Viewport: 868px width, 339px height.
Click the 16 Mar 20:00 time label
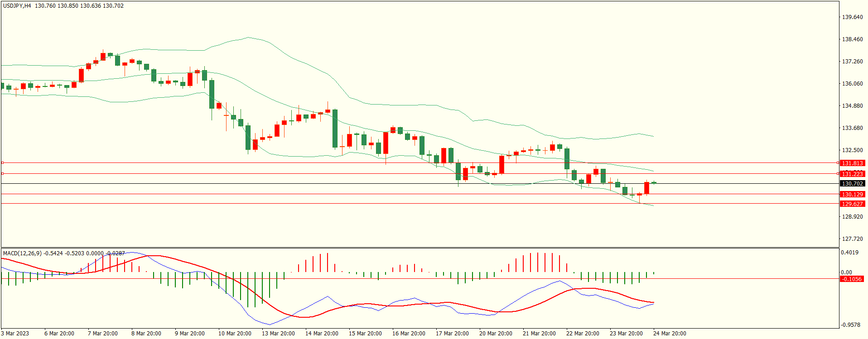click(409, 334)
